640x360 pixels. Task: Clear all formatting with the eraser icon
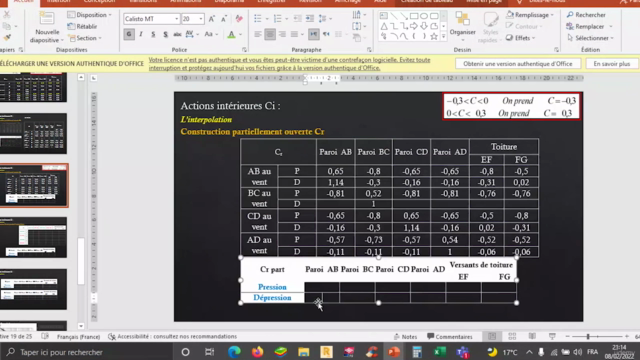[239, 19]
